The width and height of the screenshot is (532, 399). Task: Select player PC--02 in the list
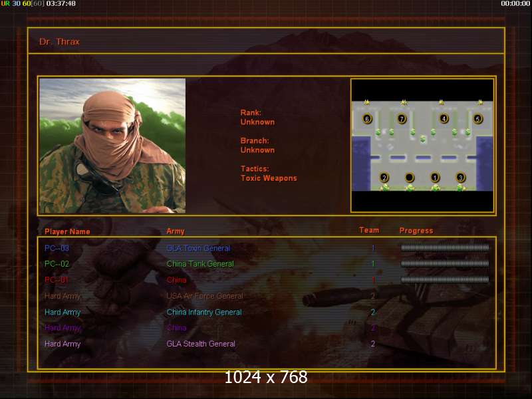tap(57, 264)
